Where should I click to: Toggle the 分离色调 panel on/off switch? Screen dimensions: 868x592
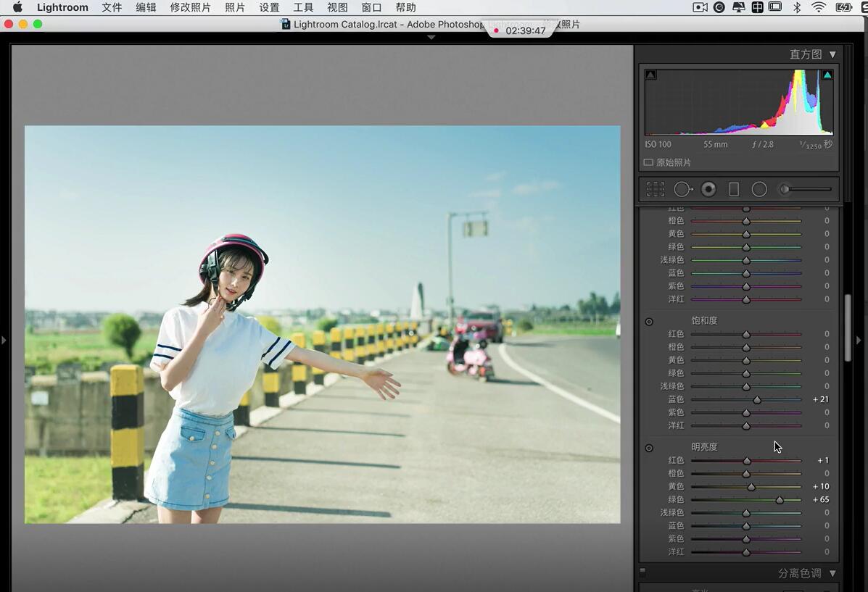point(642,572)
